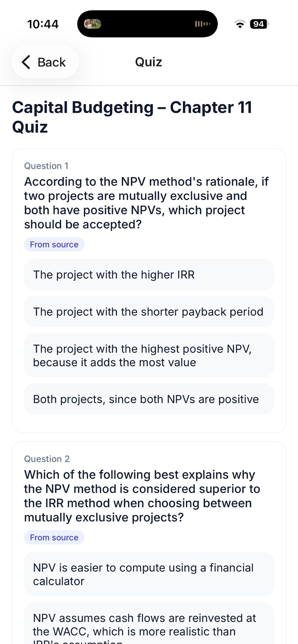Choose "NPV assumes cash flows are reinvested at the WACC"

[149, 624]
